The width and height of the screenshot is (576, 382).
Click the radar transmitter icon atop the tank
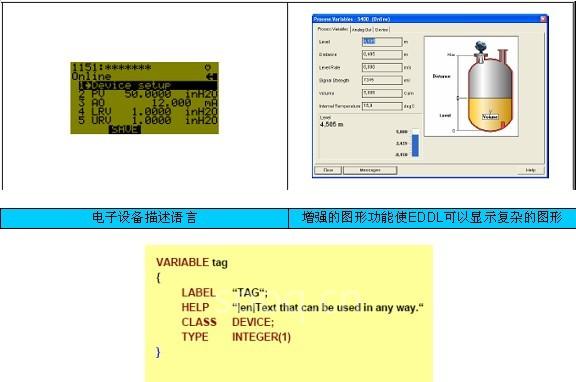point(480,47)
